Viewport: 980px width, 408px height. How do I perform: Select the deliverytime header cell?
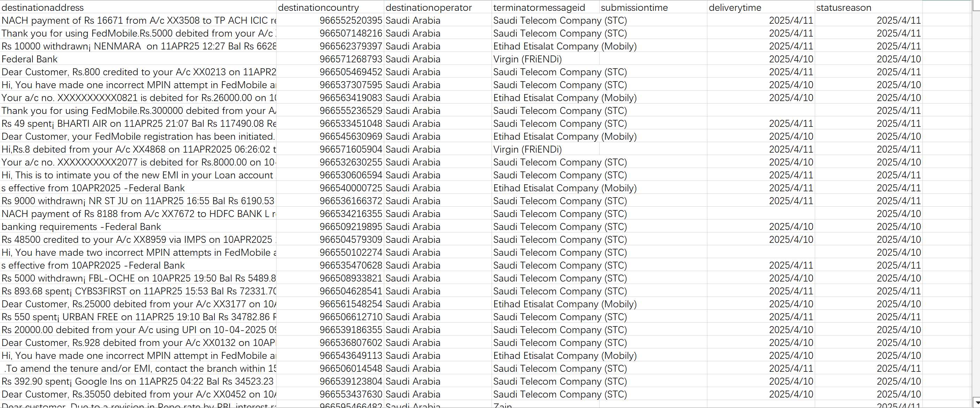(x=761, y=7)
